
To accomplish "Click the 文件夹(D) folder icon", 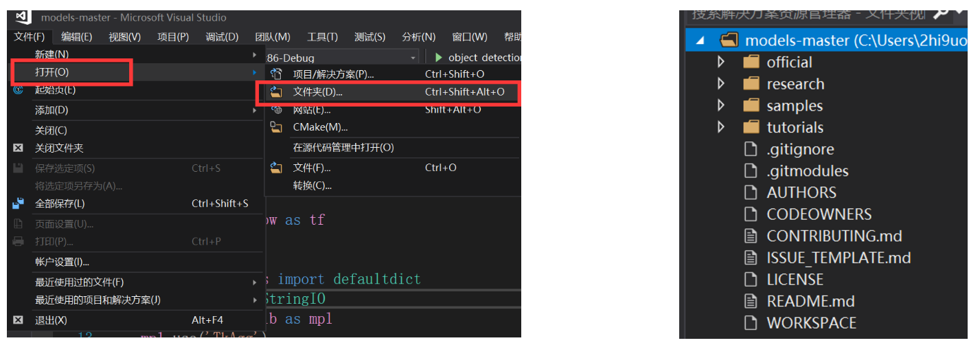I will (276, 91).
